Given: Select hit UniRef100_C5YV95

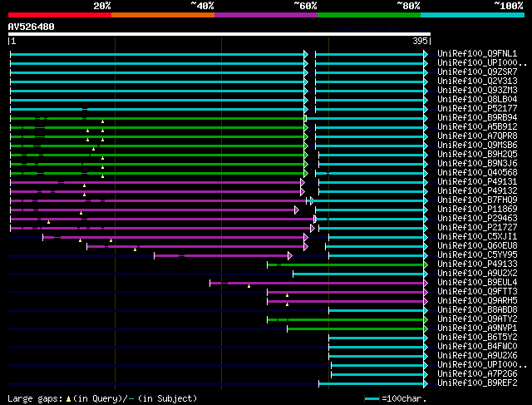Looking at the screenshot, I should click(x=477, y=255).
